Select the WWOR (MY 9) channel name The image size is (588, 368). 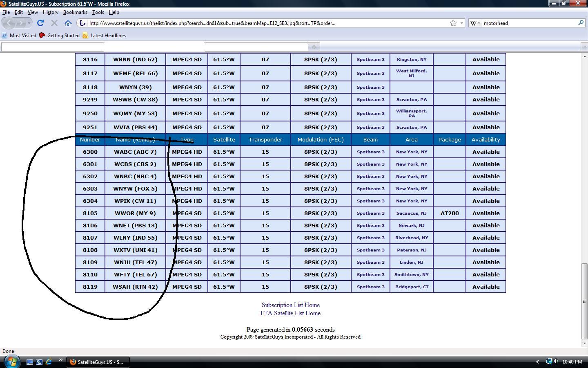135,213
